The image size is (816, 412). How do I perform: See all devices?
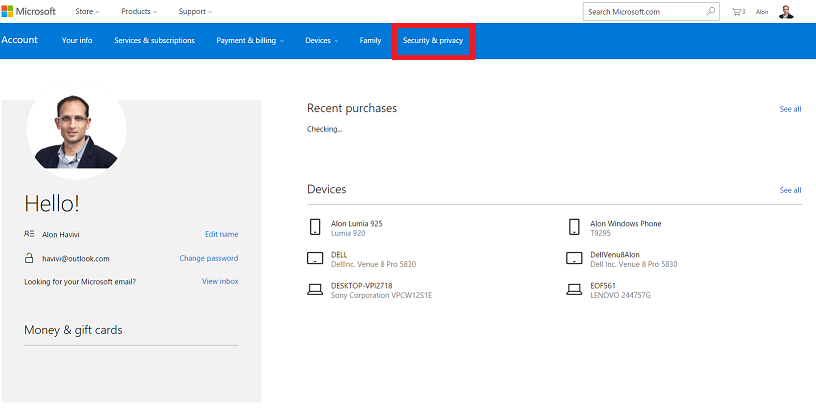(x=790, y=190)
